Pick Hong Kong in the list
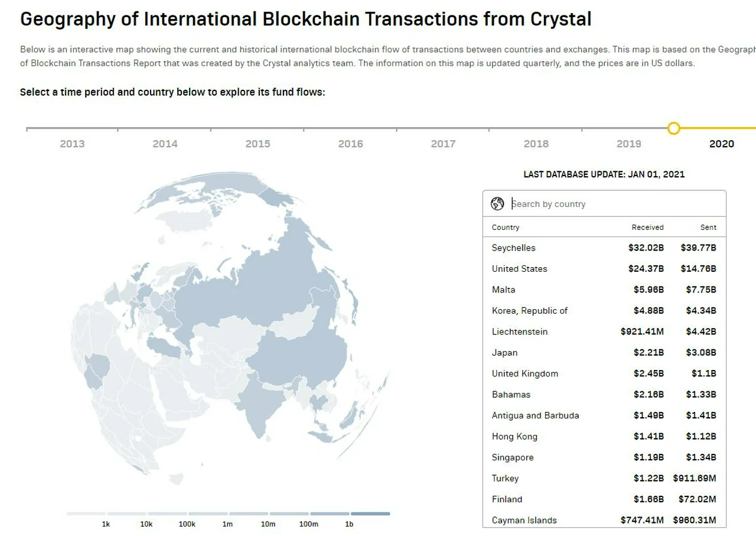The height and width of the screenshot is (536, 756). (x=515, y=437)
